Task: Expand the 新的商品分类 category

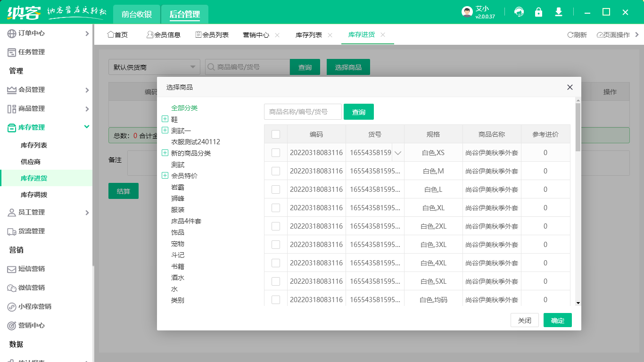Action: [165, 152]
